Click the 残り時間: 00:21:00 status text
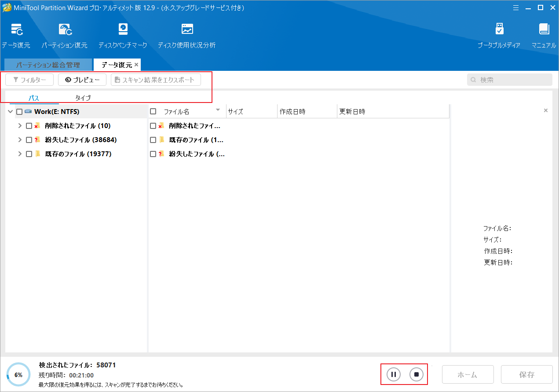The width and height of the screenshot is (559, 392). 66,375
